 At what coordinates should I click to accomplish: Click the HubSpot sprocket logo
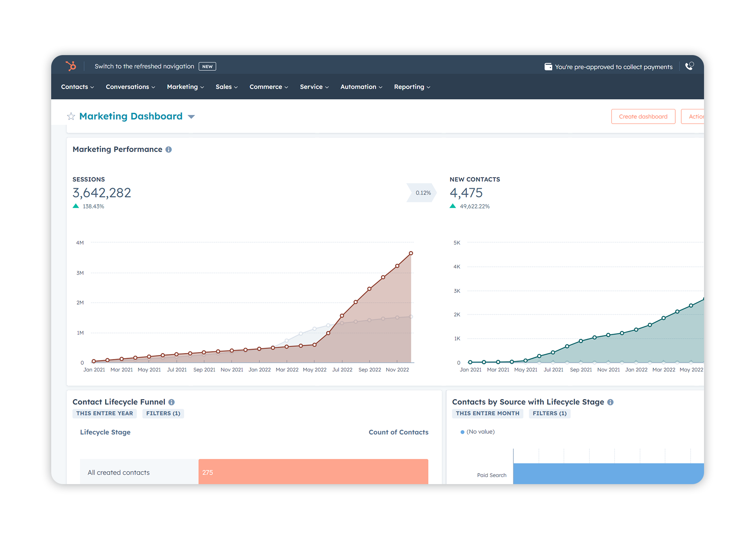click(x=71, y=66)
